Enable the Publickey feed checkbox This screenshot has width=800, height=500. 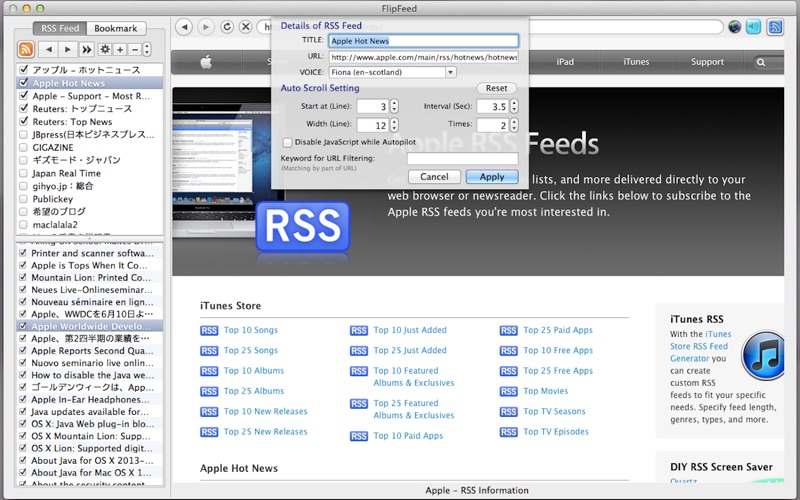tap(23, 199)
